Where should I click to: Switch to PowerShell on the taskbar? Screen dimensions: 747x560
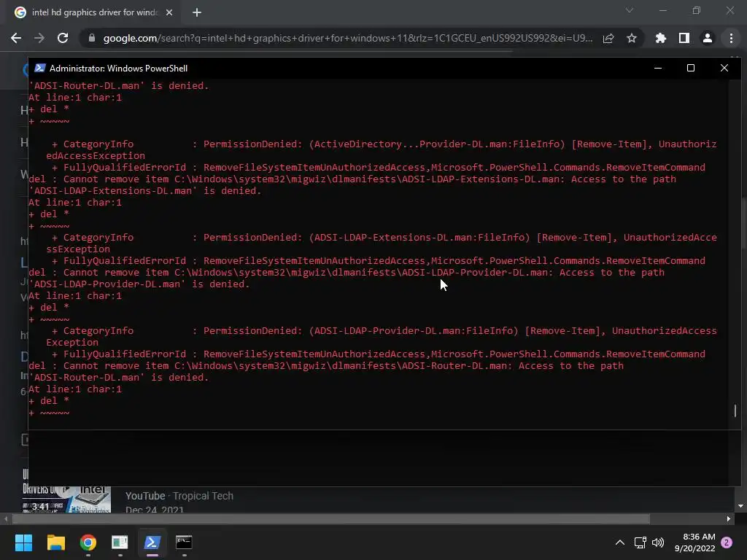152,542
